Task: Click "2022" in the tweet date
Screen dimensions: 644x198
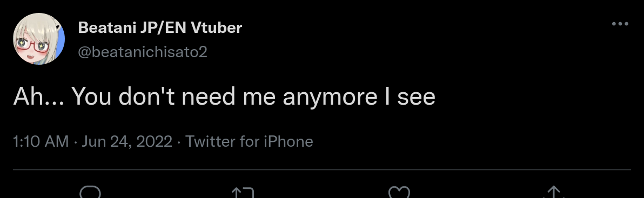Action: click(x=154, y=141)
